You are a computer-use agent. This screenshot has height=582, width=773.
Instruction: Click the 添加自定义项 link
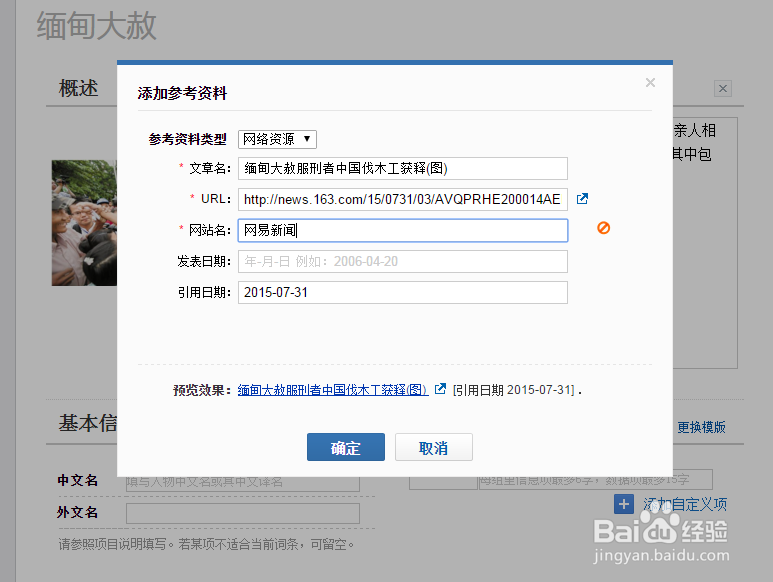685,504
